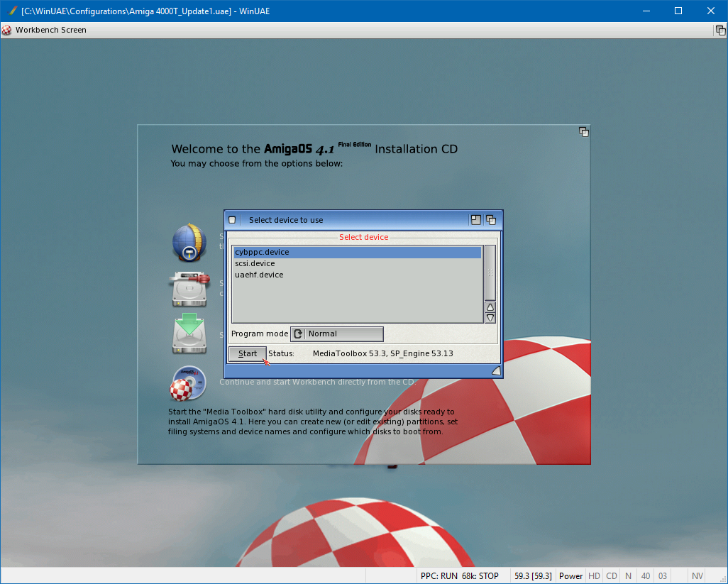This screenshot has height=584, width=728.
Task: Click the install AmigaOS green arrow icon
Action: pyautogui.click(x=189, y=334)
